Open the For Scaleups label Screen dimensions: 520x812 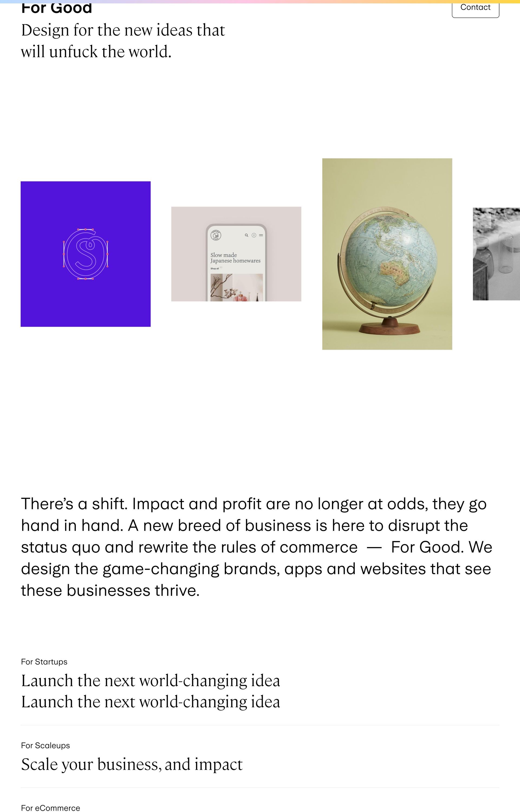coord(45,745)
